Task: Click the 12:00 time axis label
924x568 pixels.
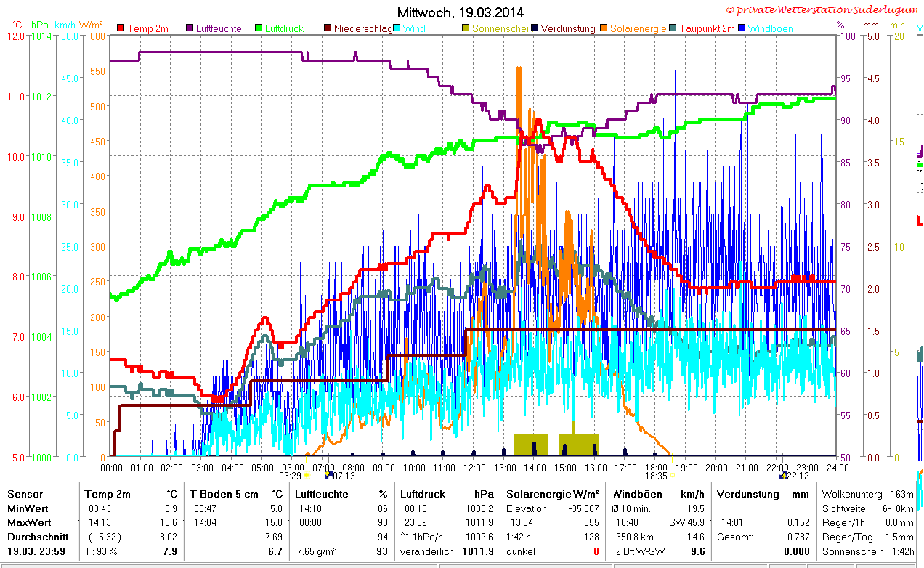Action: coord(474,467)
